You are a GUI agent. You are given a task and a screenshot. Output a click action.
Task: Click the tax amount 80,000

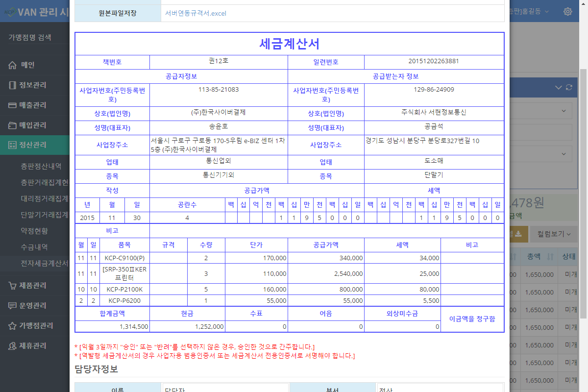click(x=430, y=290)
